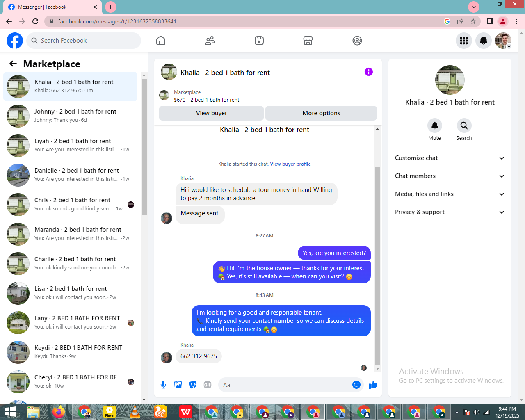Screen dimensions: 525x420
Task: Open WPS Office from taskbar
Action: pyautogui.click(x=186, y=412)
